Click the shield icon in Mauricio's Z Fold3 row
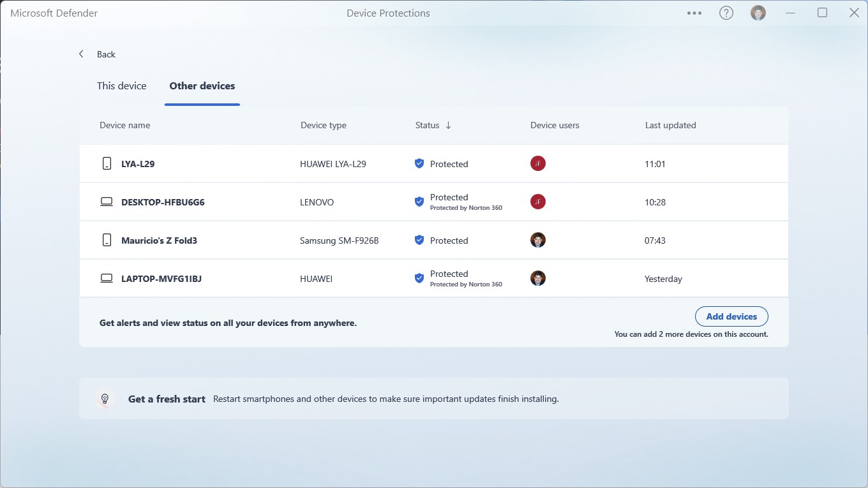 tap(419, 240)
